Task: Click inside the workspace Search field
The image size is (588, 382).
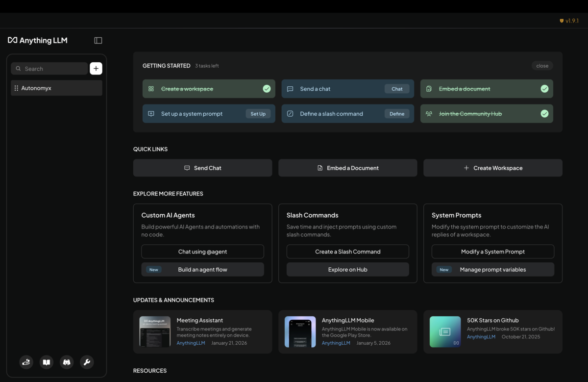Action: pyautogui.click(x=49, y=68)
